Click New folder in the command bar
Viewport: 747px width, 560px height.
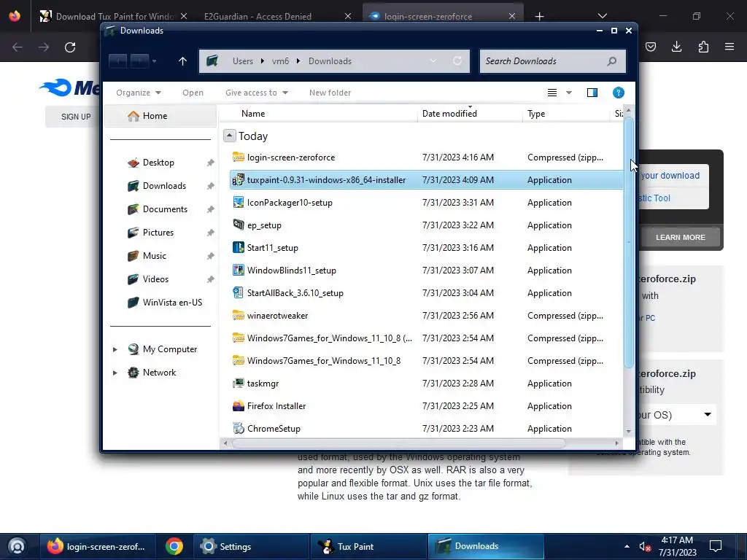pos(330,93)
